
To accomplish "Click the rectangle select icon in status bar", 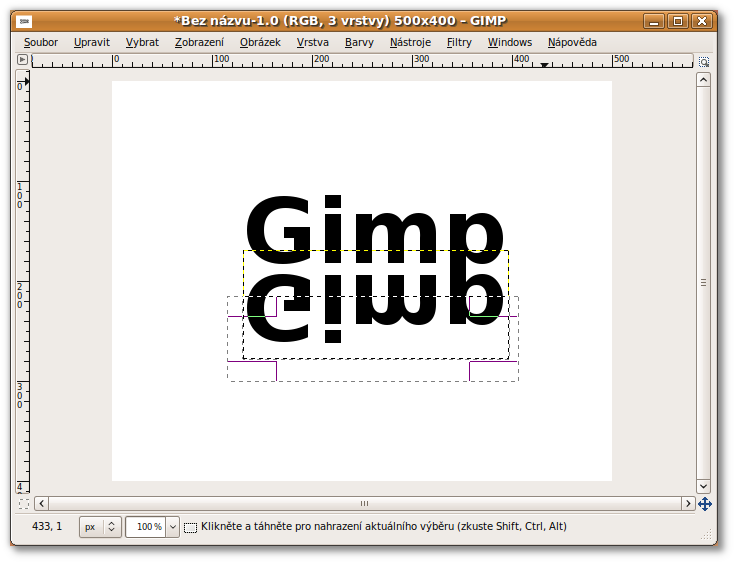I will pos(190,527).
